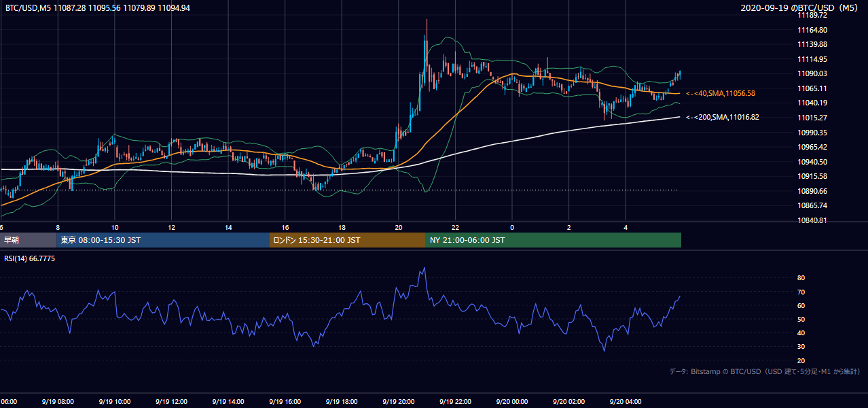Click price axis label 11114.95

click(812, 59)
